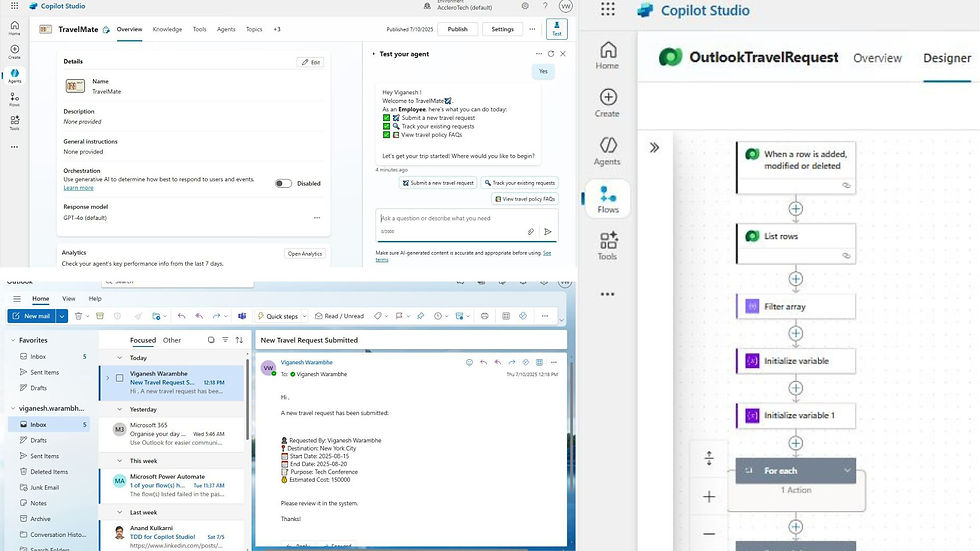Tick the checkbox on the Viganesh Warambhe email
The width and height of the screenshot is (980, 551).
point(119,378)
